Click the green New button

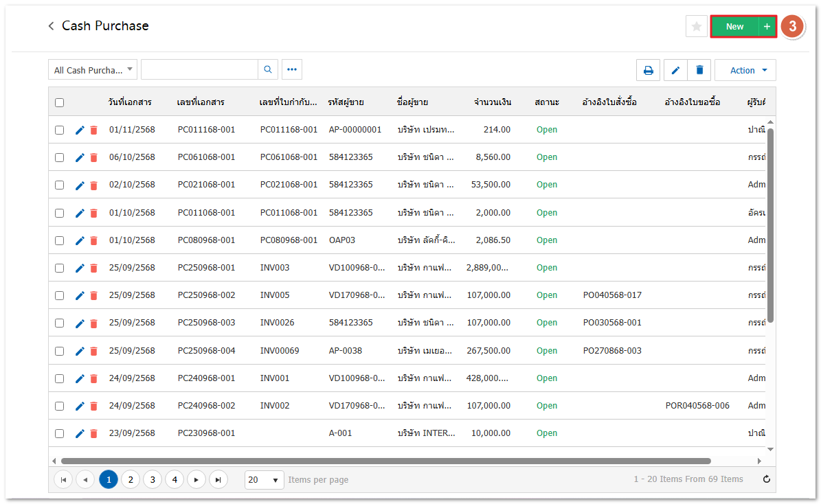point(734,26)
